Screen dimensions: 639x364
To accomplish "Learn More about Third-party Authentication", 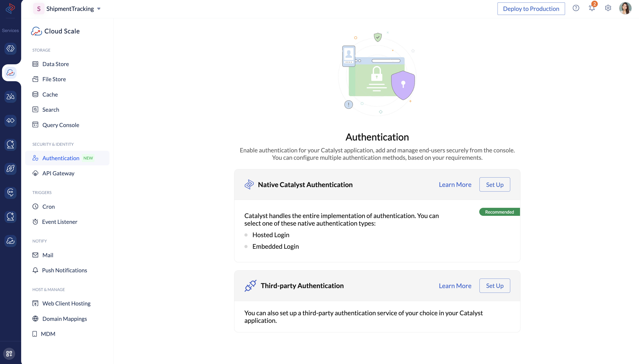I will click(x=455, y=286).
